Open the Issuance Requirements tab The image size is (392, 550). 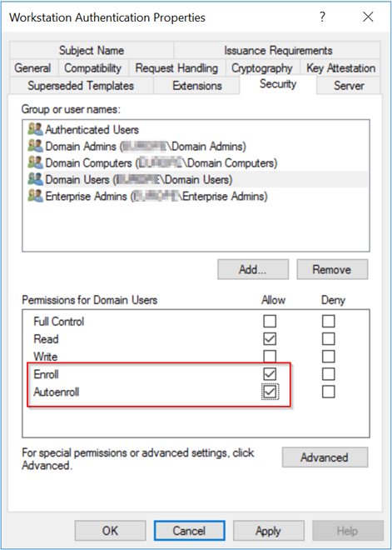[x=278, y=51]
